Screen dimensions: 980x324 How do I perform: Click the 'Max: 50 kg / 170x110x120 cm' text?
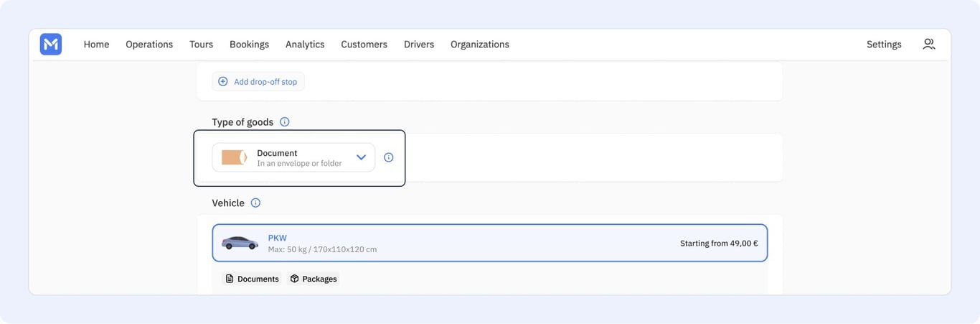[x=322, y=249]
